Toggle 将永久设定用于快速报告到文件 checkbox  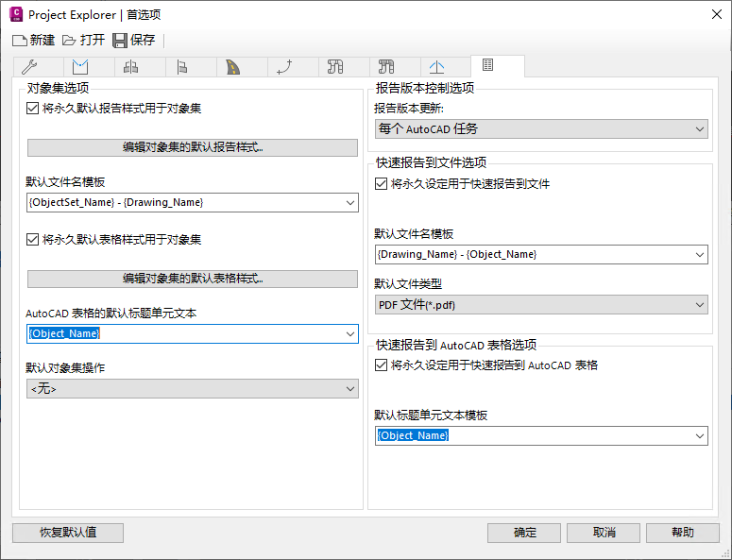(x=381, y=184)
